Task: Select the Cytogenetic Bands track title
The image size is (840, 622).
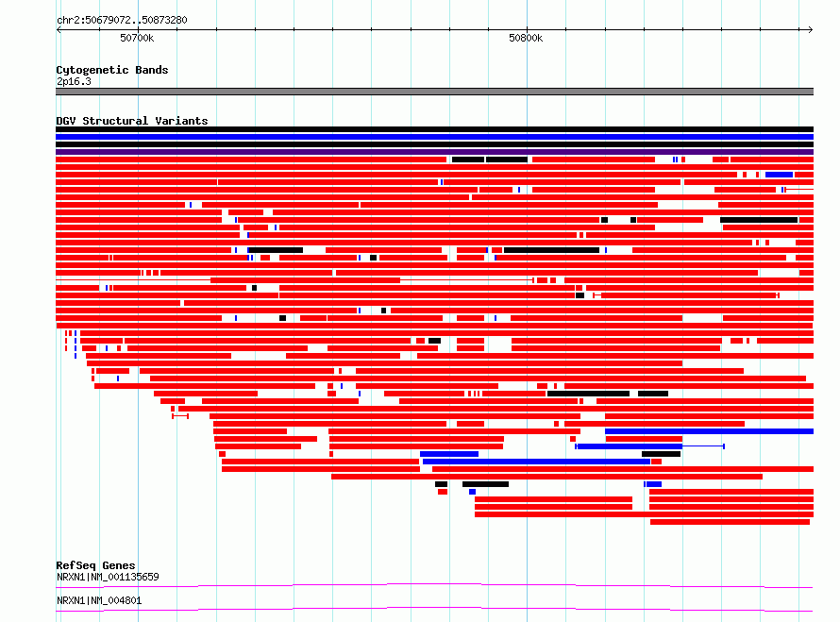Action: pos(112,70)
